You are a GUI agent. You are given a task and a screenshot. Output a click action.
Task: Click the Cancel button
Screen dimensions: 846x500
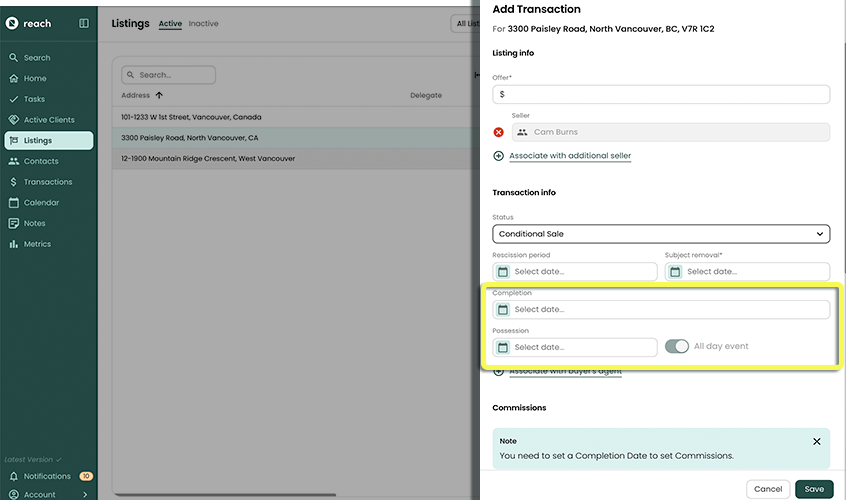768,489
